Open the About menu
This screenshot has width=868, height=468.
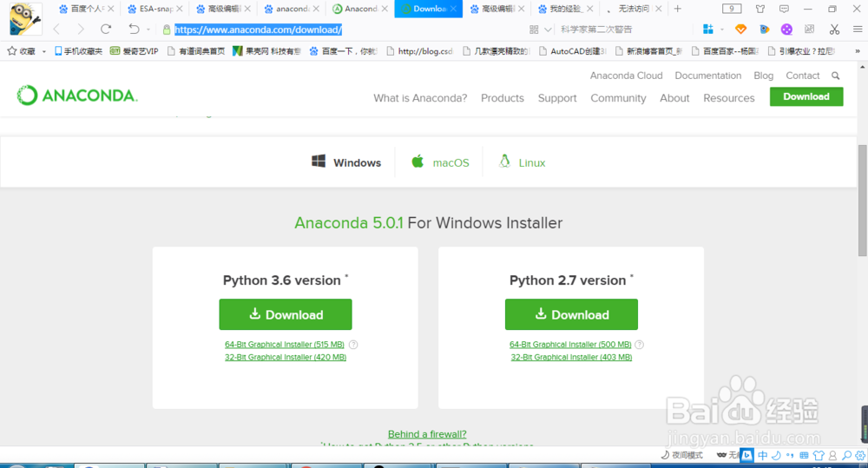pyautogui.click(x=674, y=98)
